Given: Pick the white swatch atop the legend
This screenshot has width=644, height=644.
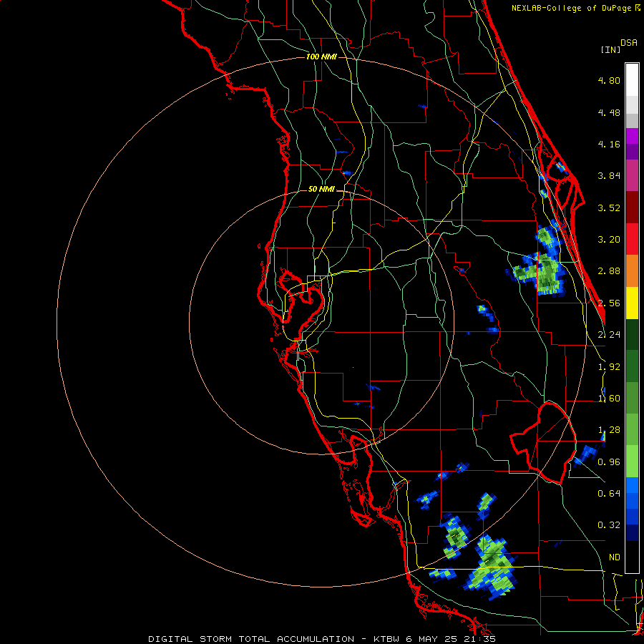Looking at the screenshot, I should (632, 79).
